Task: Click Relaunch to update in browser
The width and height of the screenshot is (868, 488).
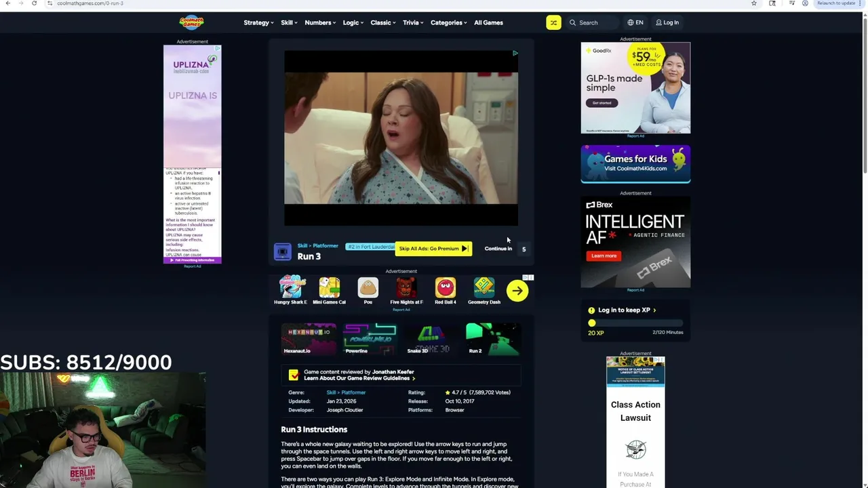Action: click(835, 3)
